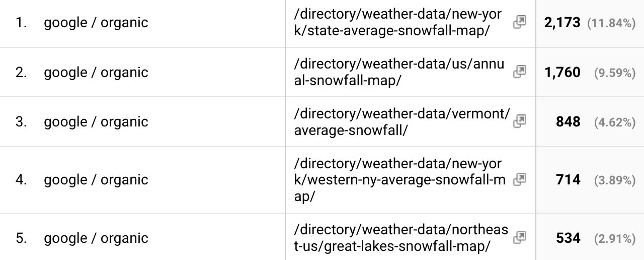This screenshot has height=260, width=644.
Task: Select the 1,760 (9.59%) value cell
Action: (x=589, y=73)
